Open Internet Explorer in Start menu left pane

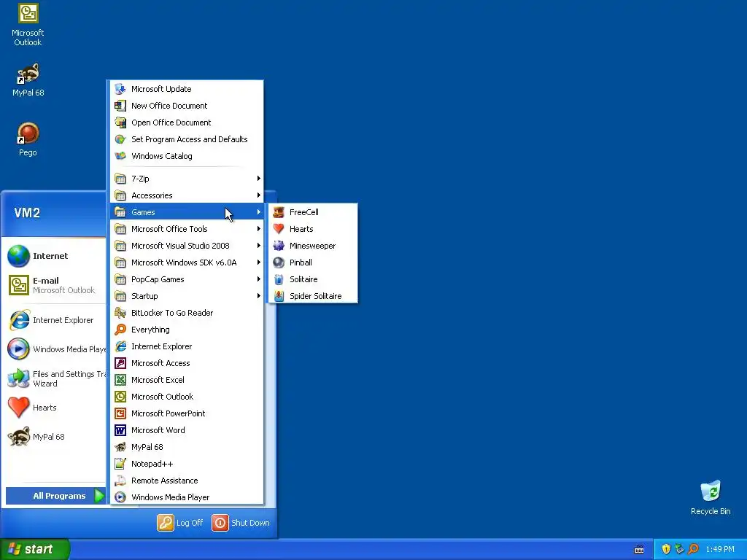pyautogui.click(x=55, y=320)
